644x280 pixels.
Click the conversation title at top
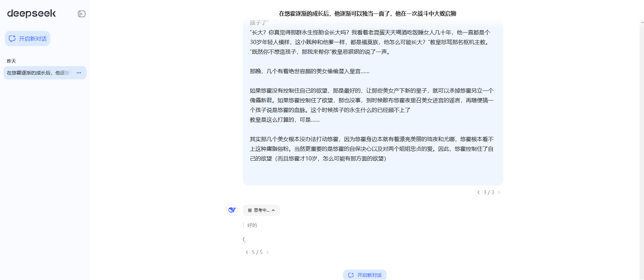(368, 14)
